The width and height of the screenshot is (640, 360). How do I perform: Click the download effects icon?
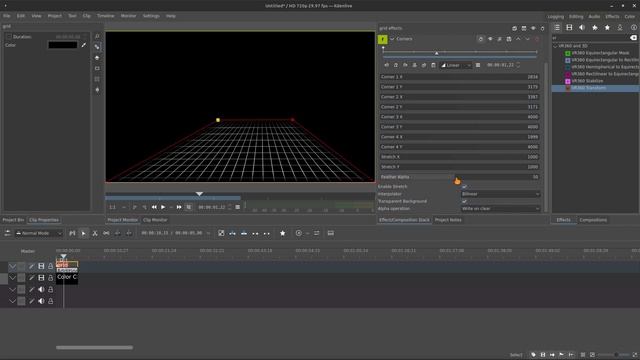tap(620, 27)
